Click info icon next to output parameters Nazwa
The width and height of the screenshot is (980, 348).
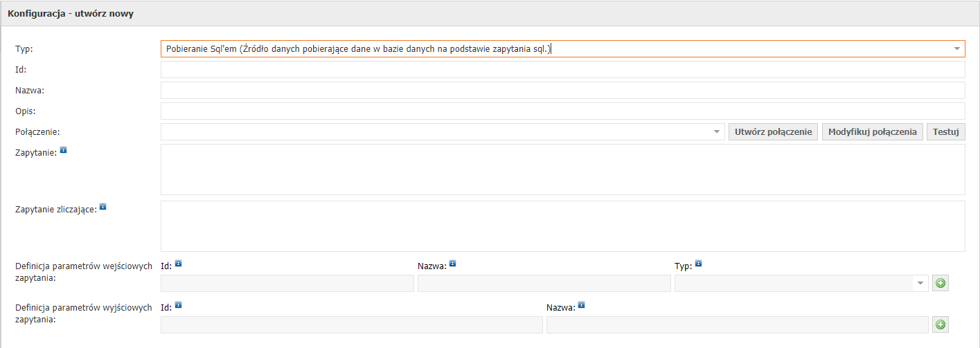pyautogui.click(x=581, y=304)
